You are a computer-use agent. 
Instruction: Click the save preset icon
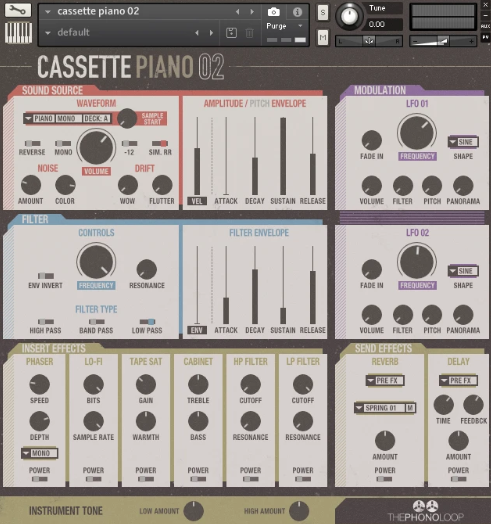(x=231, y=33)
